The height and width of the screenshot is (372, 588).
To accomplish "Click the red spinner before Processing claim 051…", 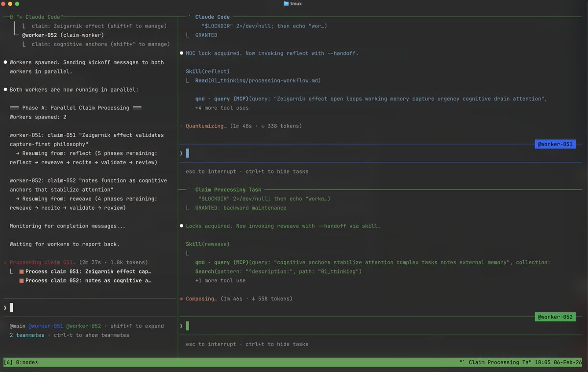I will tap(5, 263).
